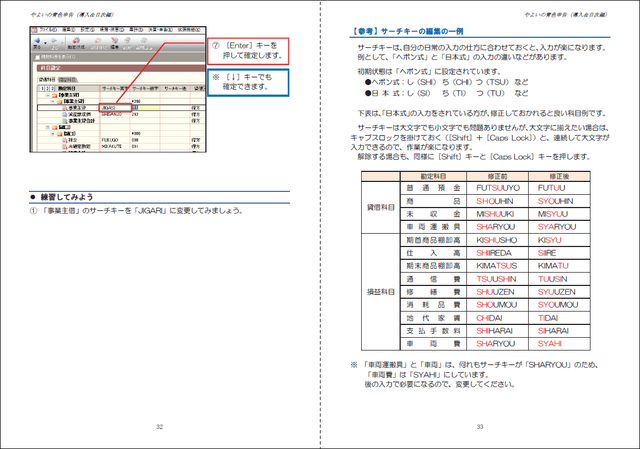The height and width of the screenshot is (449, 640).
Task: Open the 帳簿・伝票(C) menu
Action: pos(112,30)
